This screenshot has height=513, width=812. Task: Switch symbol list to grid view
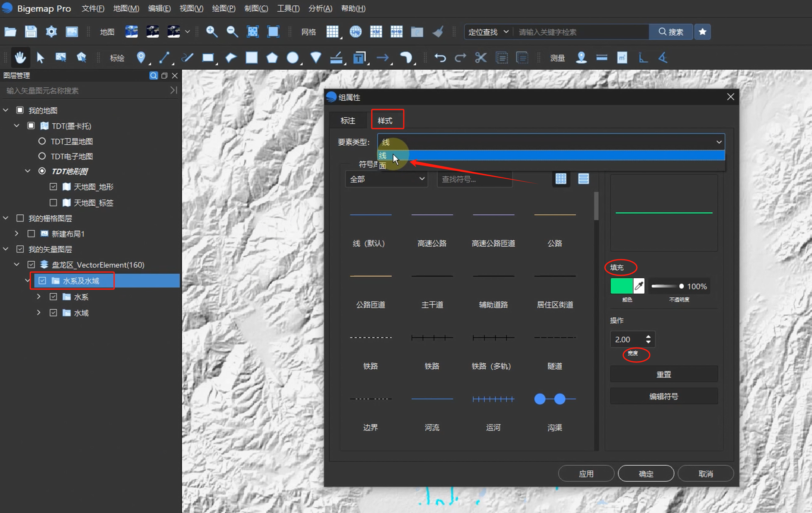(x=561, y=179)
